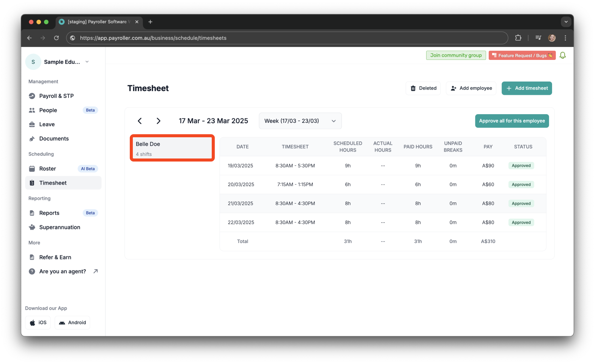Screen dimensions: 595x364
Task: Go to previous week arrow
Action: point(140,121)
